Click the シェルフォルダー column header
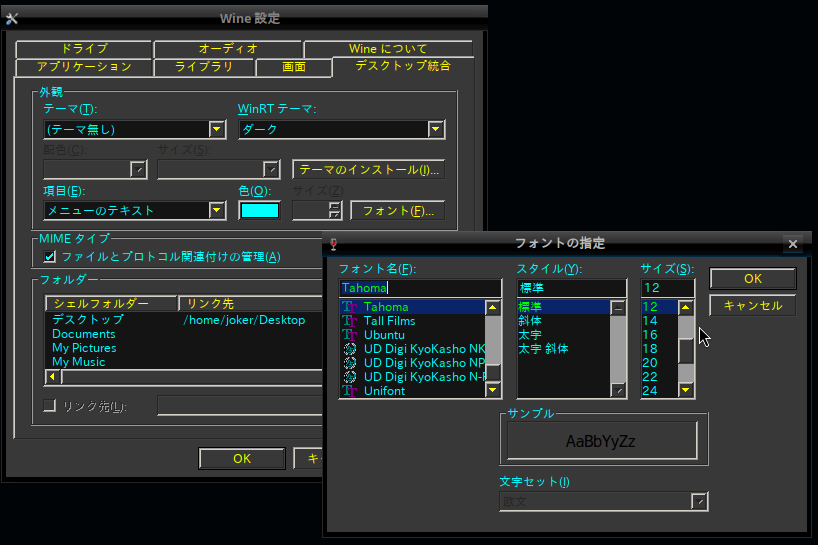 point(112,304)
